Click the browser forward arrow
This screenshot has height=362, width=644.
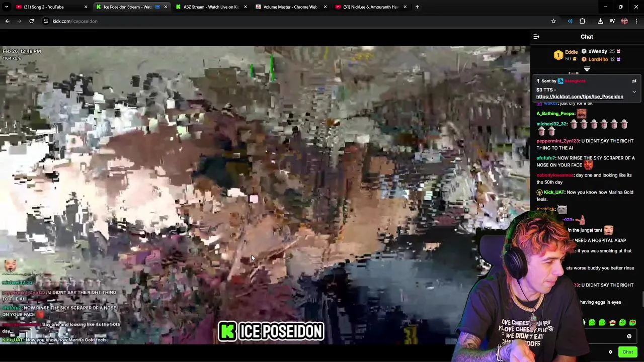[19, 21]
